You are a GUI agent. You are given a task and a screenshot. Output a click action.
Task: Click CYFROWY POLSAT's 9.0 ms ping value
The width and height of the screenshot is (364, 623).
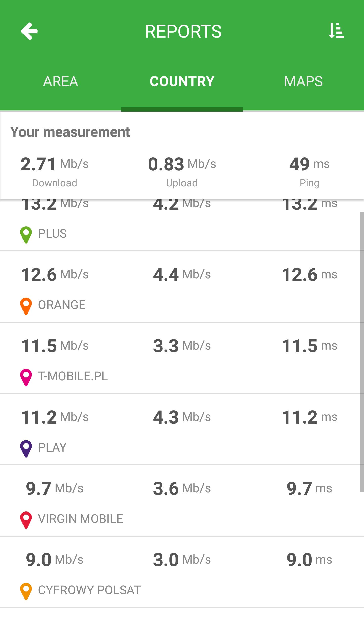click(x=309, y=560)
